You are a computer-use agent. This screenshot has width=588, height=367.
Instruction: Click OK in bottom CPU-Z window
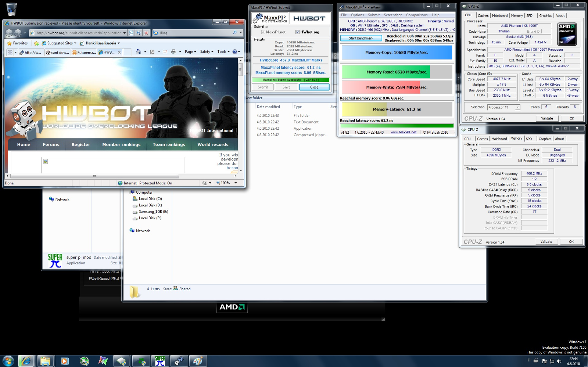click(571, 241)
